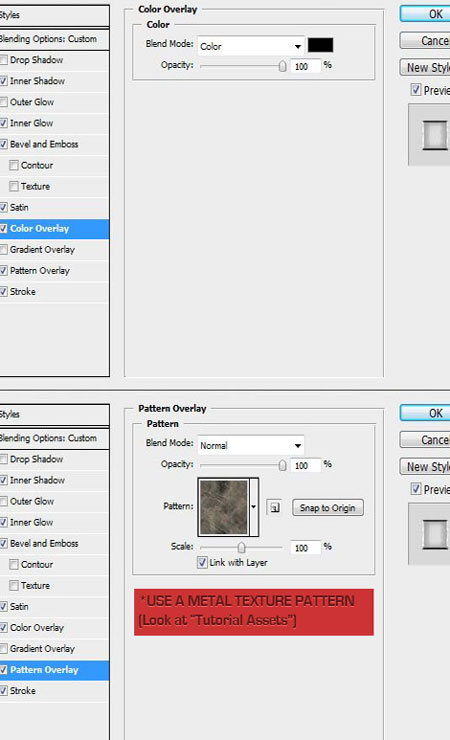Enable Texture checkbox in Color Overlay dialog
This screenshot has width=450, height=740.
14,186
